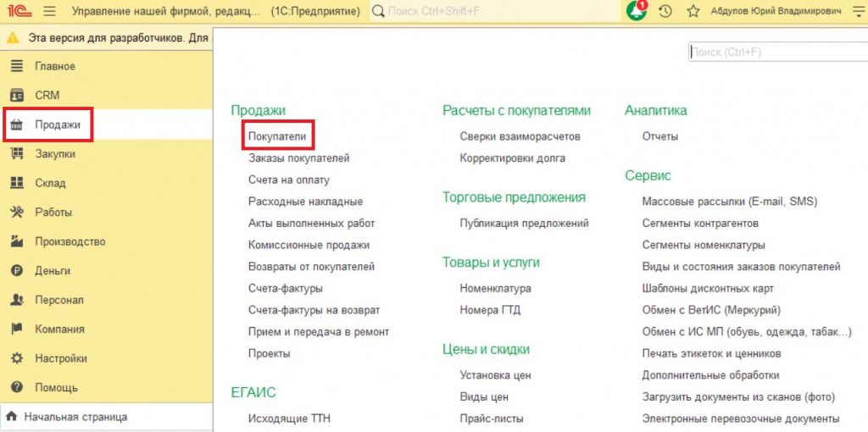Focus the global search field Ctrl+Shift+F

pyautogui.click(x=495, y=11)
